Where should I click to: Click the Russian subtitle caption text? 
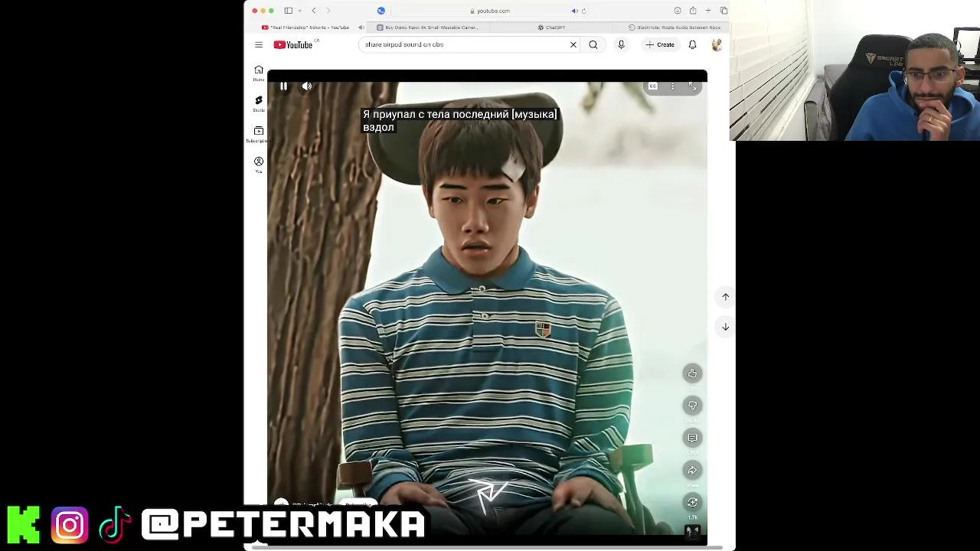460,121
